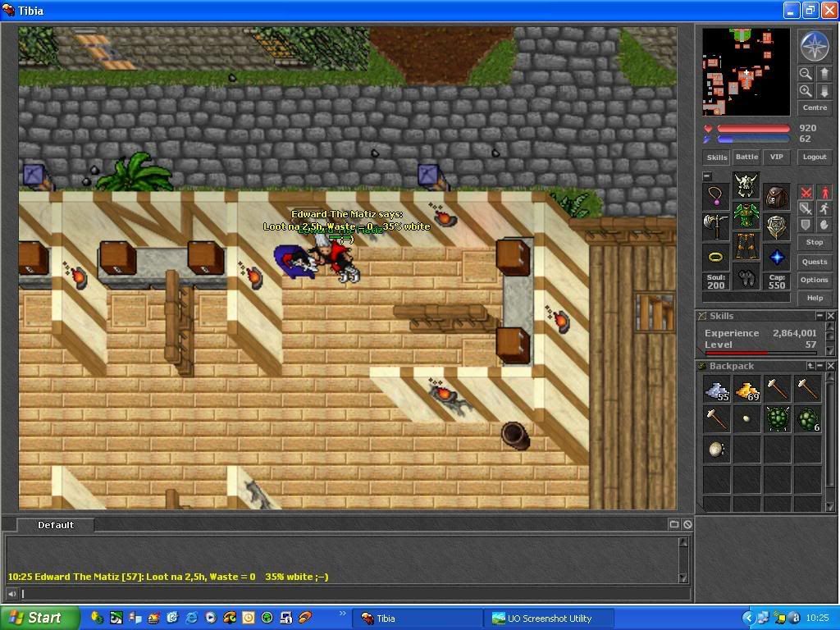Select the amulet in necklace slot
Viewport: 840px width, 630px height.
click(x=715, y=197)
